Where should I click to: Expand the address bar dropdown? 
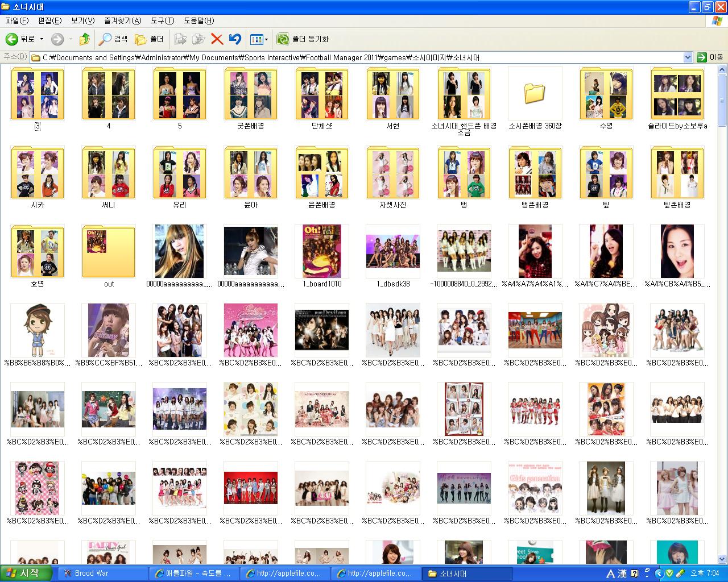(688, 57)
